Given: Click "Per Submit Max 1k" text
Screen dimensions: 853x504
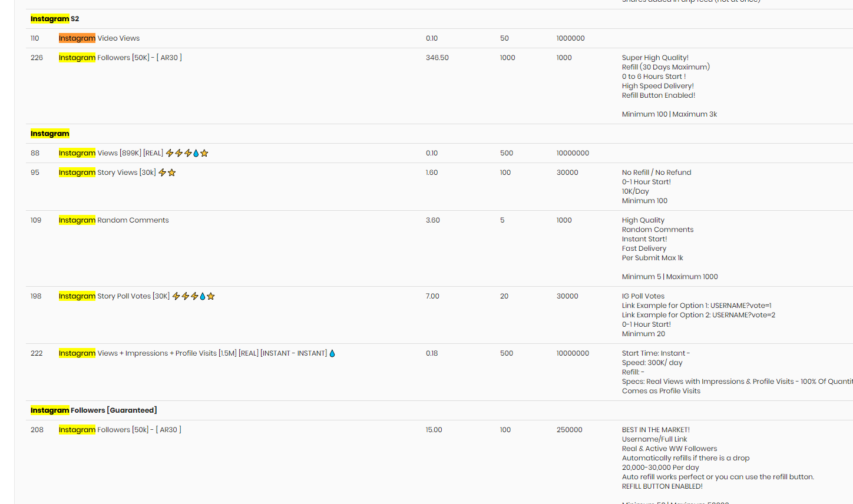Looking at the screenshot, I should [653, 258].
